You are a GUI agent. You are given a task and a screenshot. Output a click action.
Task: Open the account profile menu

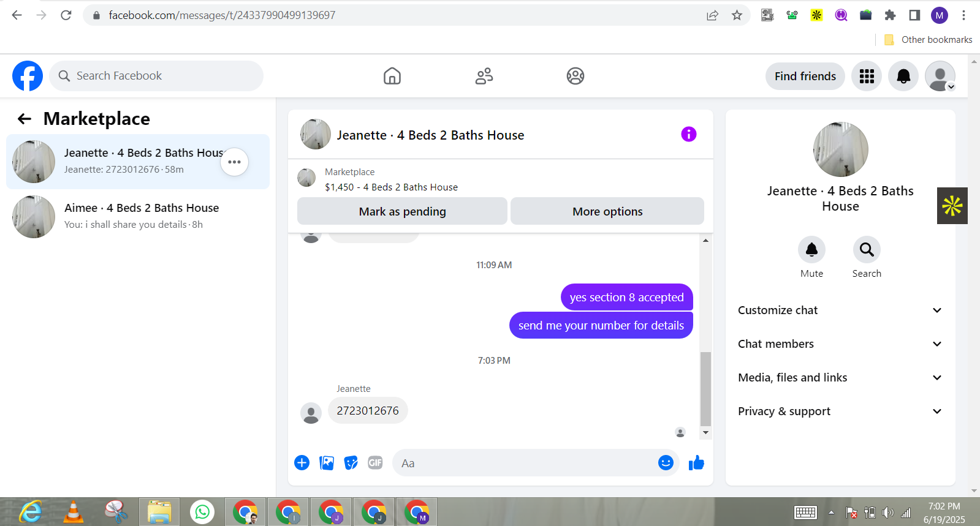(940, 76)
